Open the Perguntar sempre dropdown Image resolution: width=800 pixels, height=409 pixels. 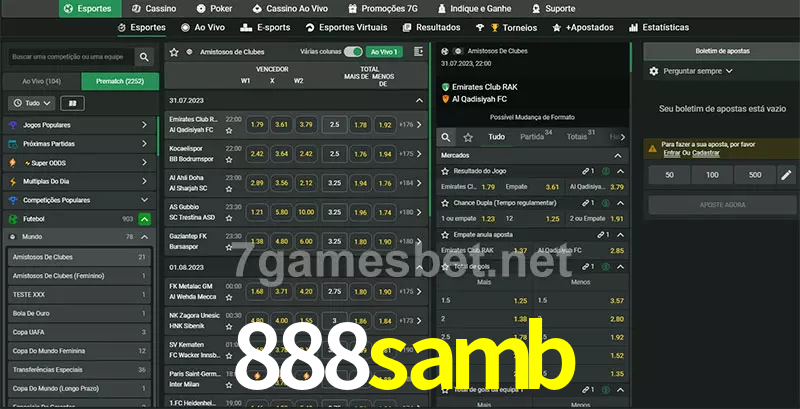tap(697, 71)
